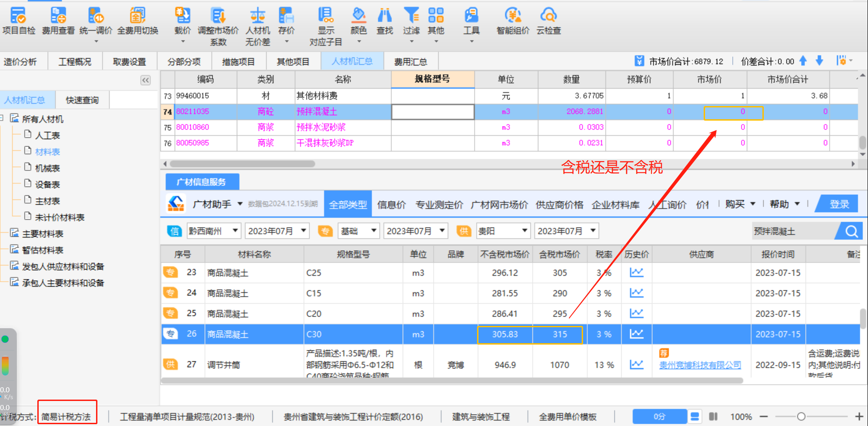Open the 载价 load price tool
The image size is (868, 426).
[x=183, y=25]
